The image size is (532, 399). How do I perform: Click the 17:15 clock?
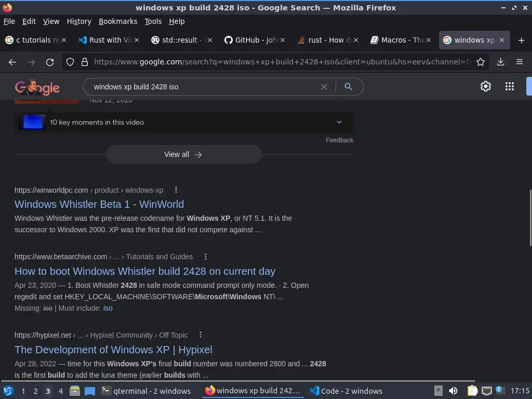click(x=520, y=391)
